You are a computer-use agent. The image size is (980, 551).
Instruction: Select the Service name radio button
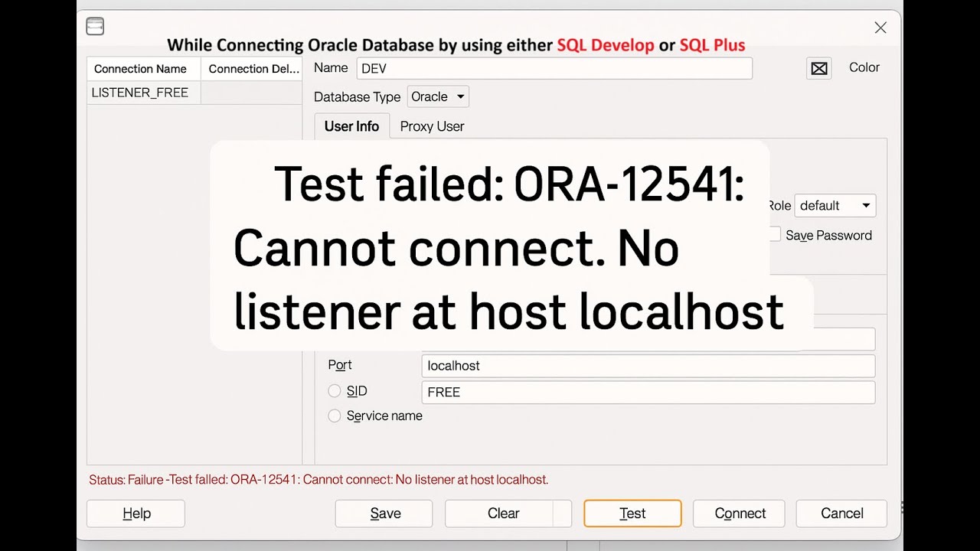click(x=335, y=416)
